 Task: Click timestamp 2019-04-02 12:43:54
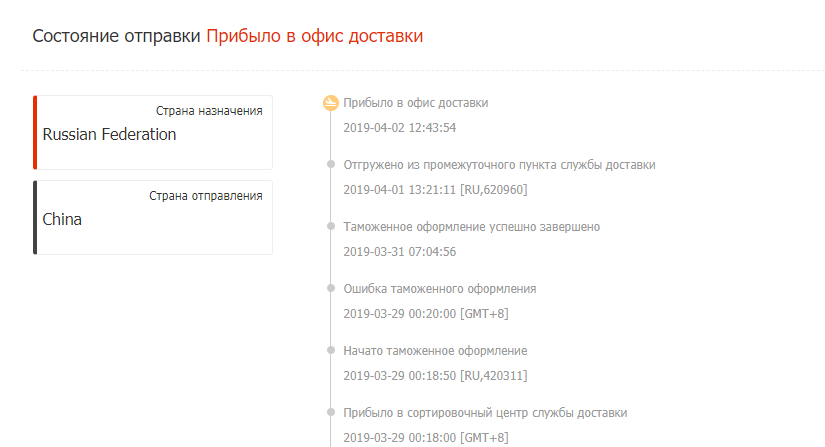400,128
